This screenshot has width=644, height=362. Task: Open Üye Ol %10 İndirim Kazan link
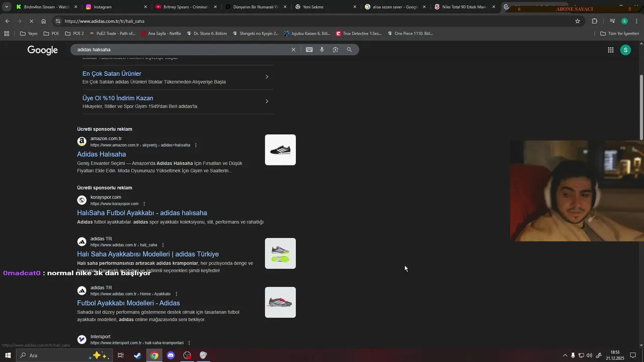pos(118,99)
